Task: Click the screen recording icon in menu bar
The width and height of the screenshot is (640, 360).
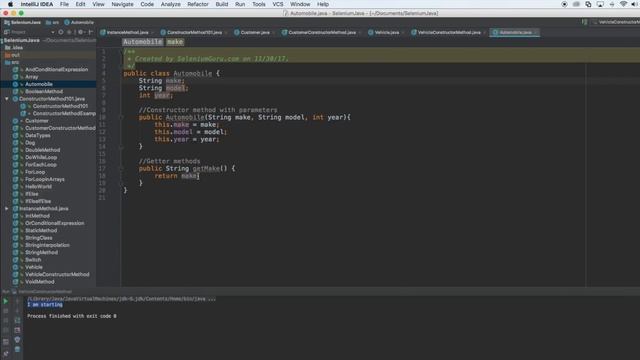Action: (x=564, y=4)
